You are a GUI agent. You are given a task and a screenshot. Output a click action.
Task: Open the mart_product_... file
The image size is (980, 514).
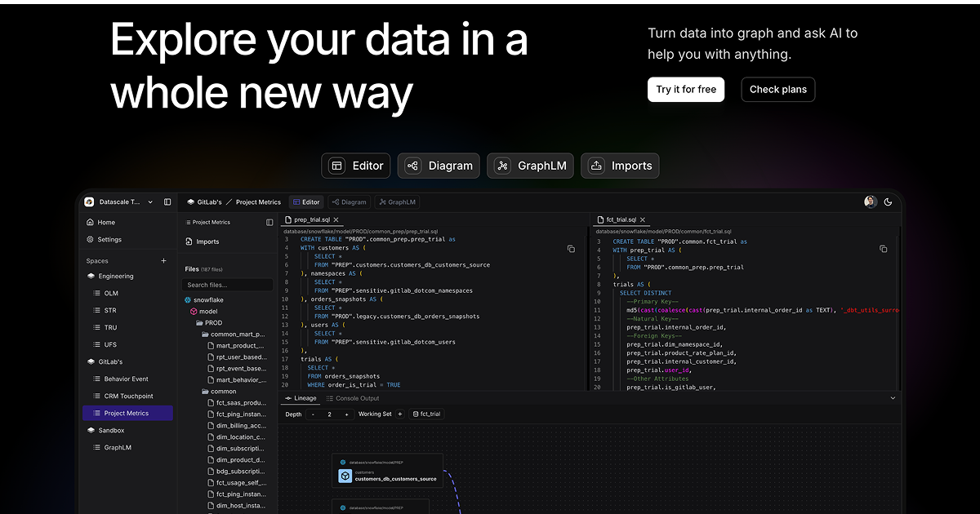coord(236,345)
